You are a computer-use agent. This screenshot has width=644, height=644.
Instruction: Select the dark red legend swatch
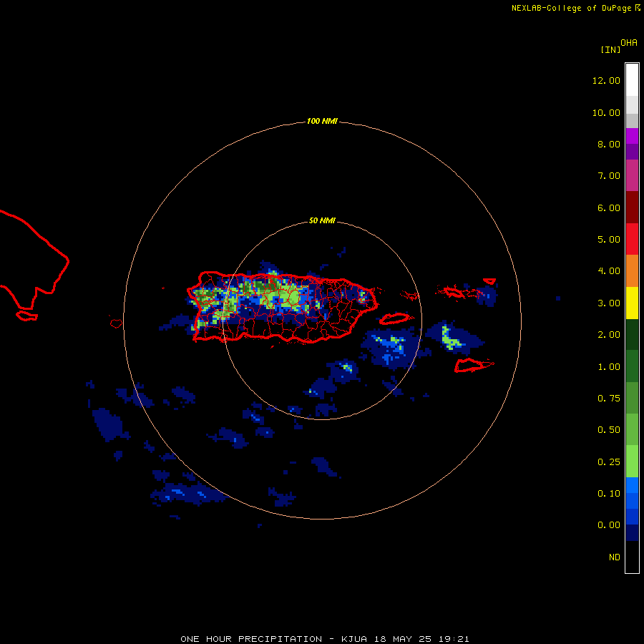point(632,208)
